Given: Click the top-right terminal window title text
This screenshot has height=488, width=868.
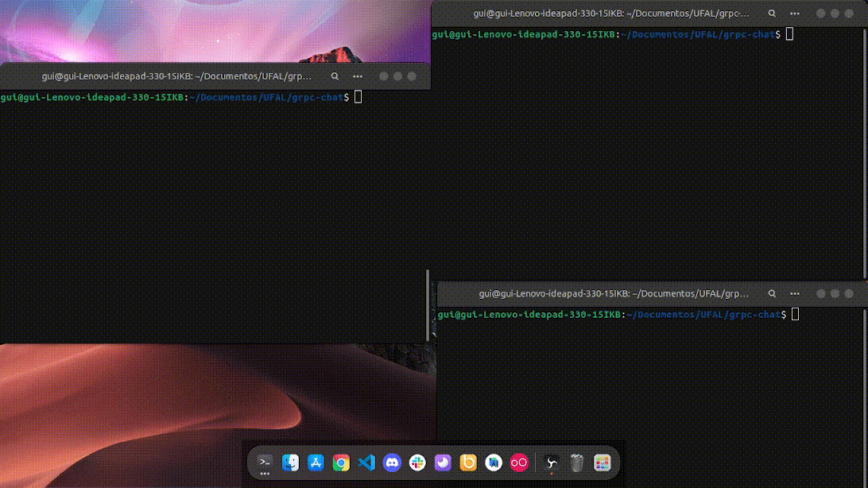Looking at the screenshot, I should [x=611, y=14].
